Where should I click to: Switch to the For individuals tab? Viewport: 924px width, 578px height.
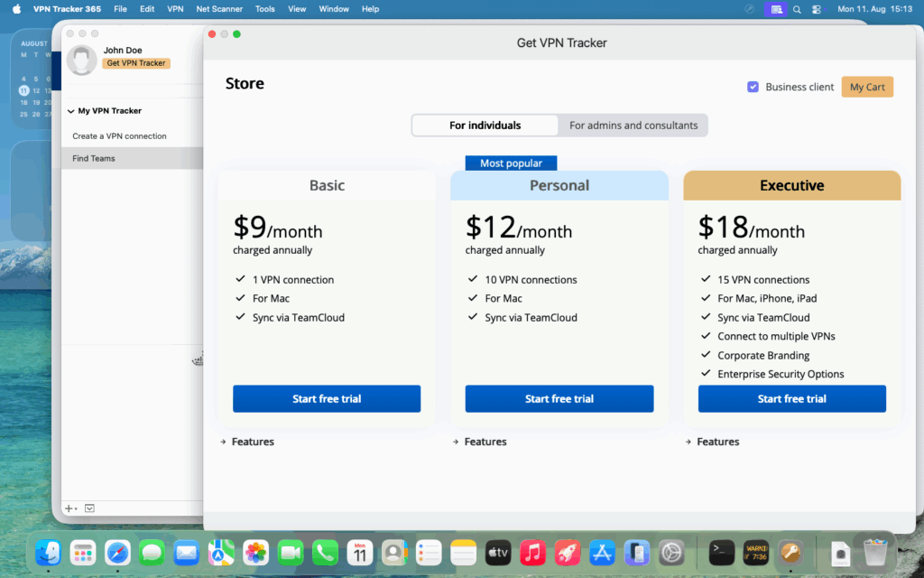[x=485, y=125]
